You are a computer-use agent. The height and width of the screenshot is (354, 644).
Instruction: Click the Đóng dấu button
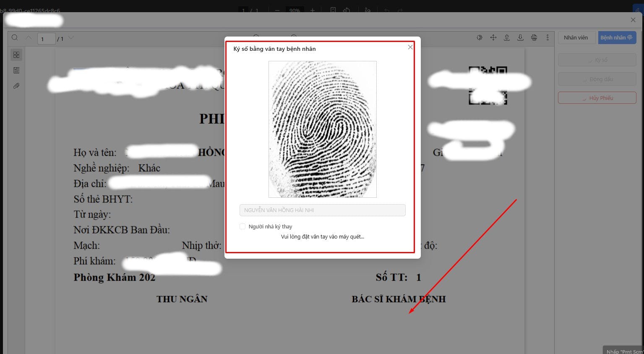(x=597, y=79)
